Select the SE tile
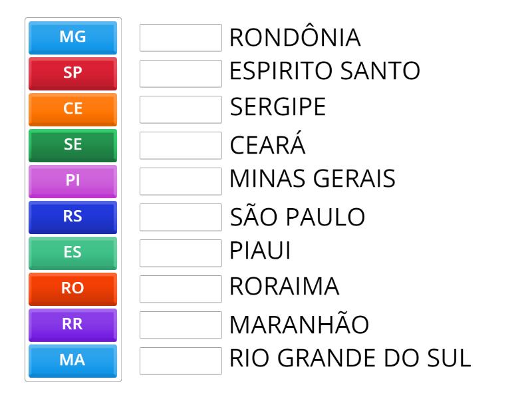 pyautogui.click(x=72, y=145)
